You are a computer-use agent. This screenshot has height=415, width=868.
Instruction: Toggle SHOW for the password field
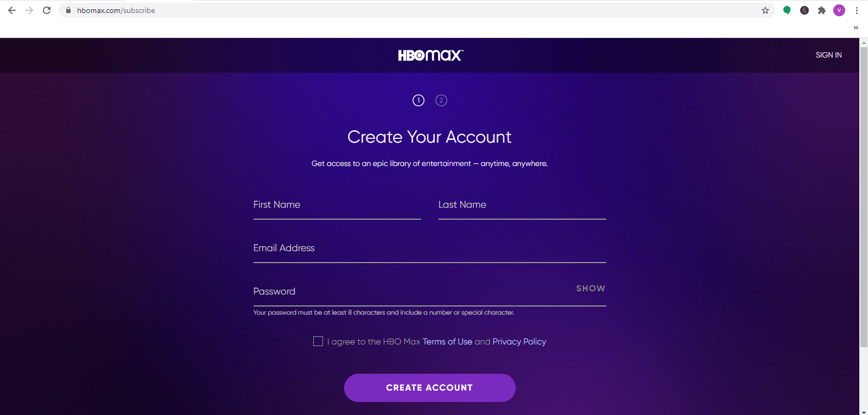(x=591, y=289)
